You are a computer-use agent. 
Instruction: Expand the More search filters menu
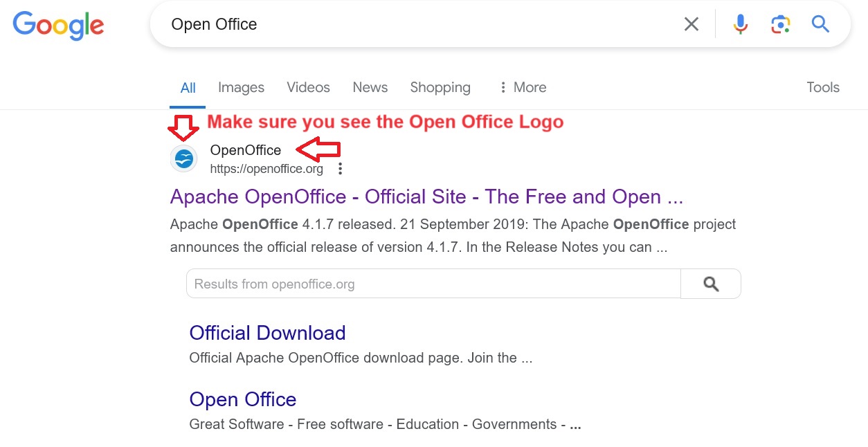point(522,87)
